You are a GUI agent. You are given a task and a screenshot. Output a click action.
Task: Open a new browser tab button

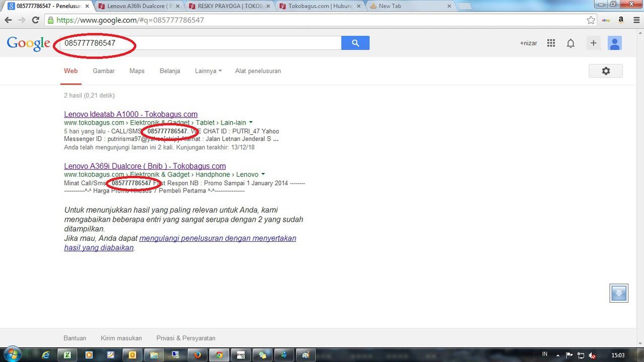(x=465, y=7)
